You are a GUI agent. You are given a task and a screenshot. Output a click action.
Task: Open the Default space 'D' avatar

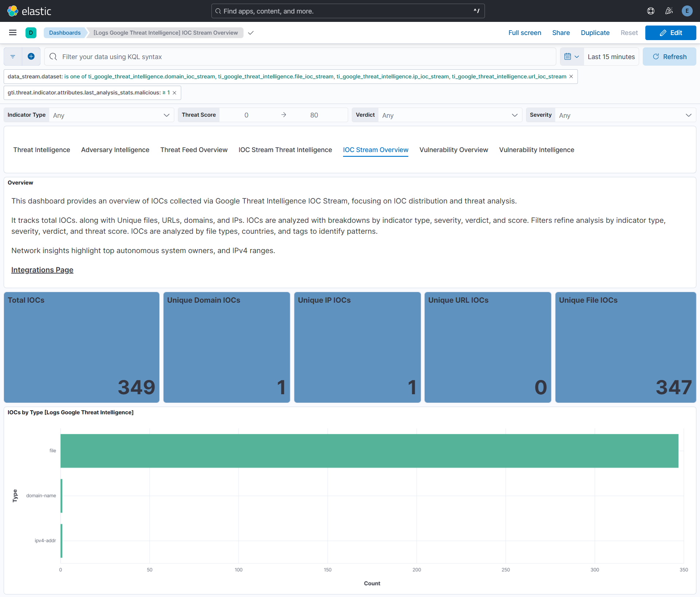(31, 33)
